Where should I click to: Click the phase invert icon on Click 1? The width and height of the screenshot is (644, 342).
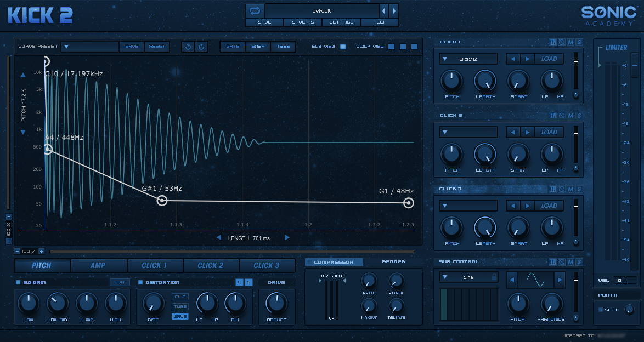pos(562,42)
